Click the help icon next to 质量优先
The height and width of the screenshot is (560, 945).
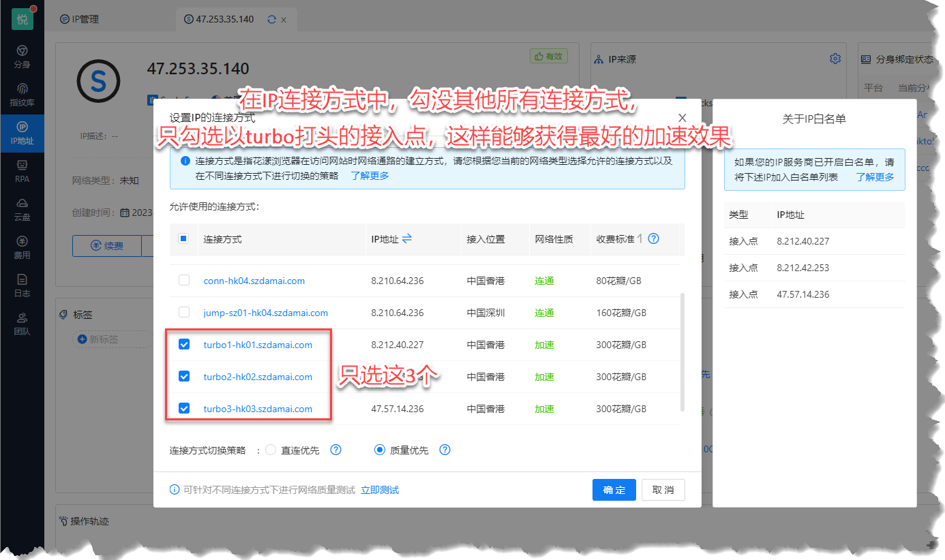(445, 450)
